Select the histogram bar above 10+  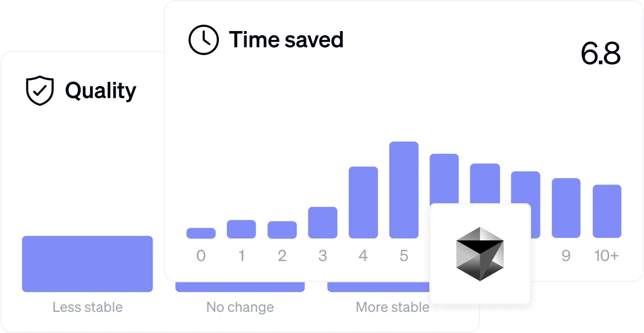coord(607,211)
